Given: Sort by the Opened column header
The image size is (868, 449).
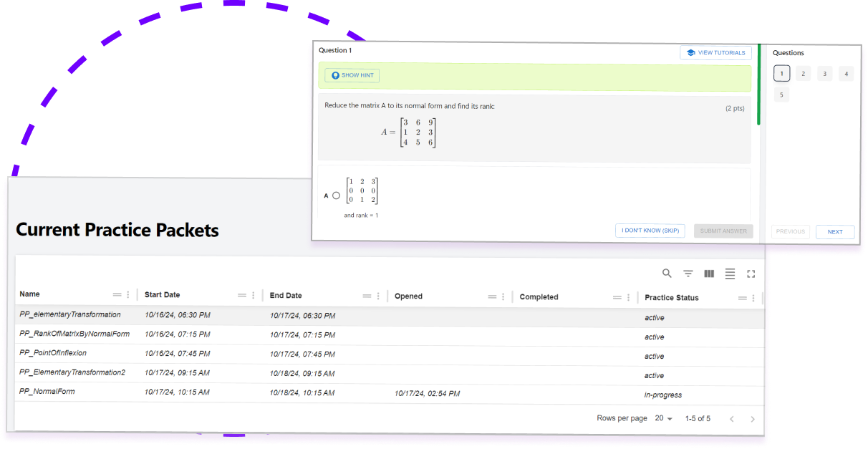Looking at the screenshot, I should pos(408,296).
